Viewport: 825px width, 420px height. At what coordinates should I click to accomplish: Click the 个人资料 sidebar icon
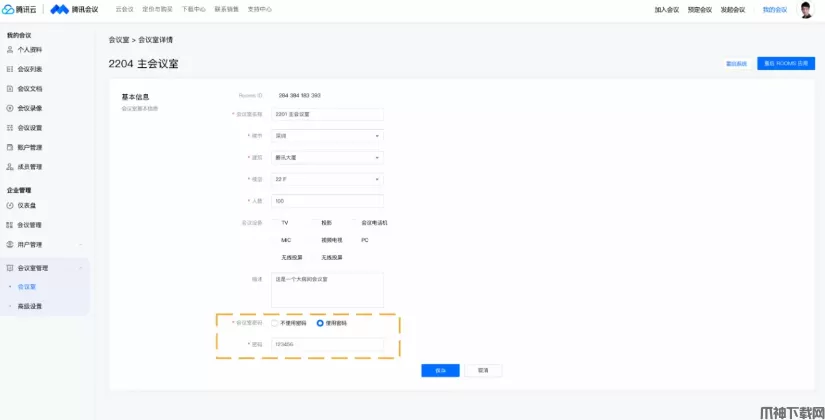tap(11, 49)
